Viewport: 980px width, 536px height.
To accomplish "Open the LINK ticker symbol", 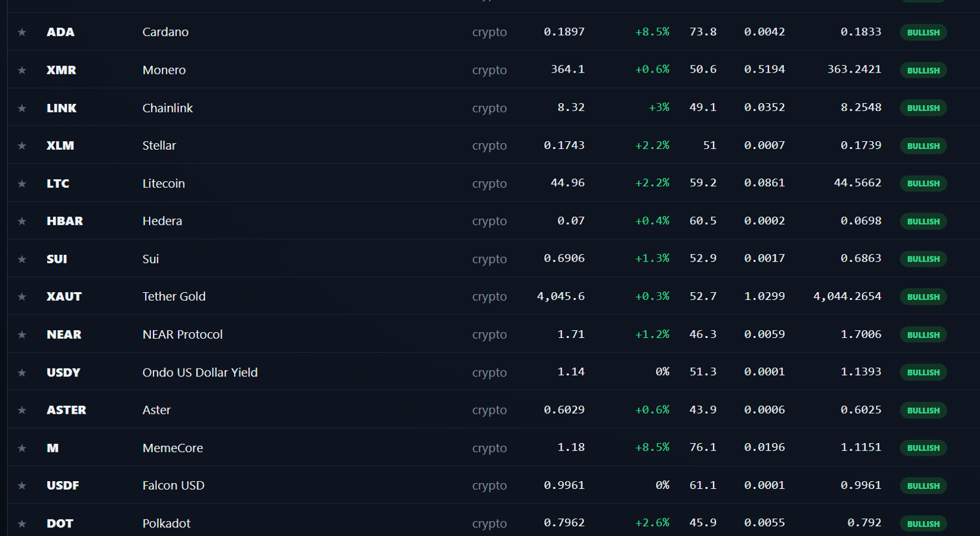I will (x=62, y=108).
